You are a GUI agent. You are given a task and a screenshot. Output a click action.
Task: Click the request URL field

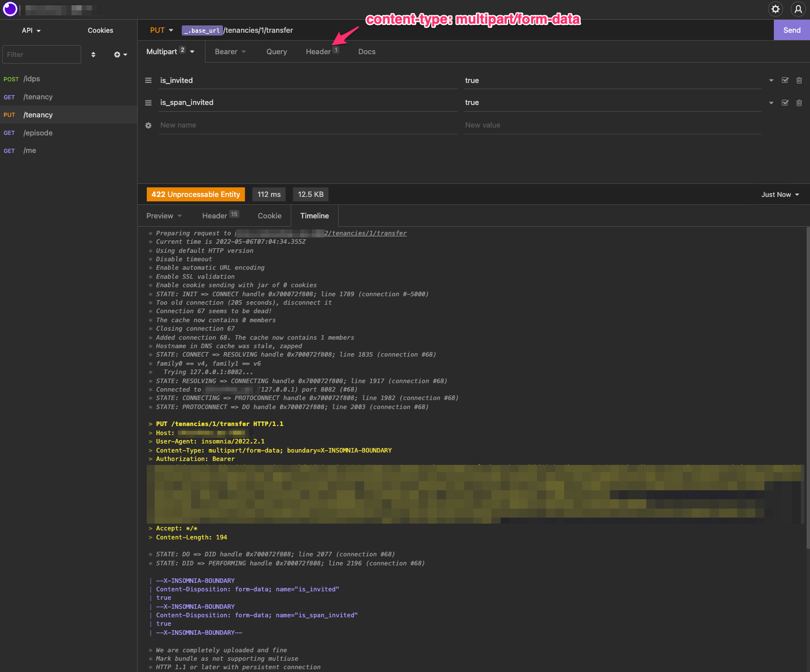click(475, 30)
